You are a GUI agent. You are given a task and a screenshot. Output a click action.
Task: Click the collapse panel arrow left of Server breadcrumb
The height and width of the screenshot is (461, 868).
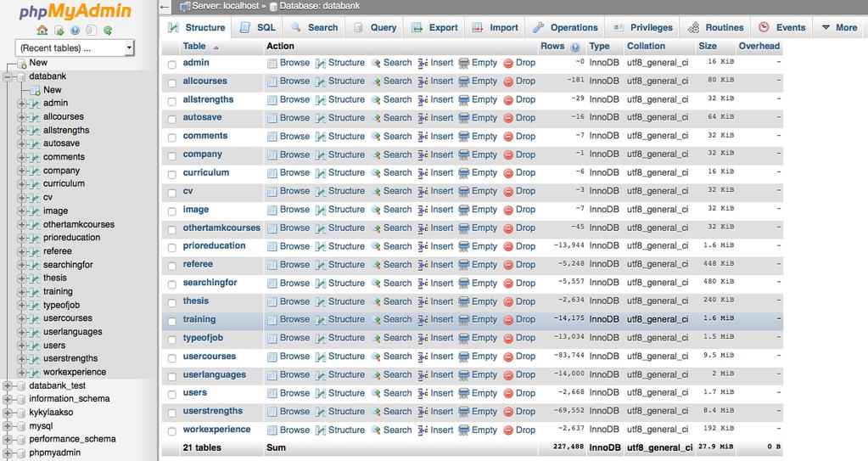165,7
